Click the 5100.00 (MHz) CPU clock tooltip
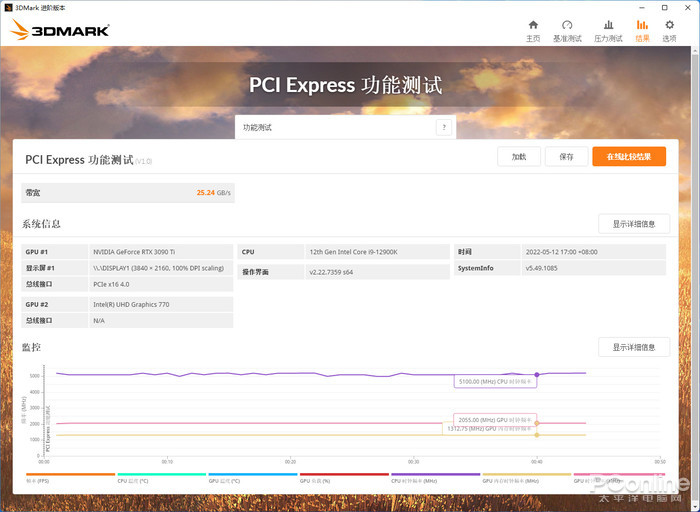Image resolution: width=700 pixels, height=512 pixels. point(495,382)
